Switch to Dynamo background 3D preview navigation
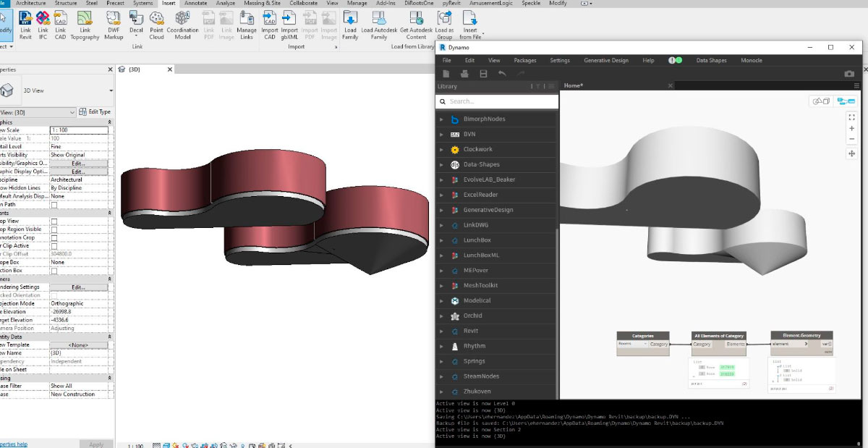 click(822, 101)
